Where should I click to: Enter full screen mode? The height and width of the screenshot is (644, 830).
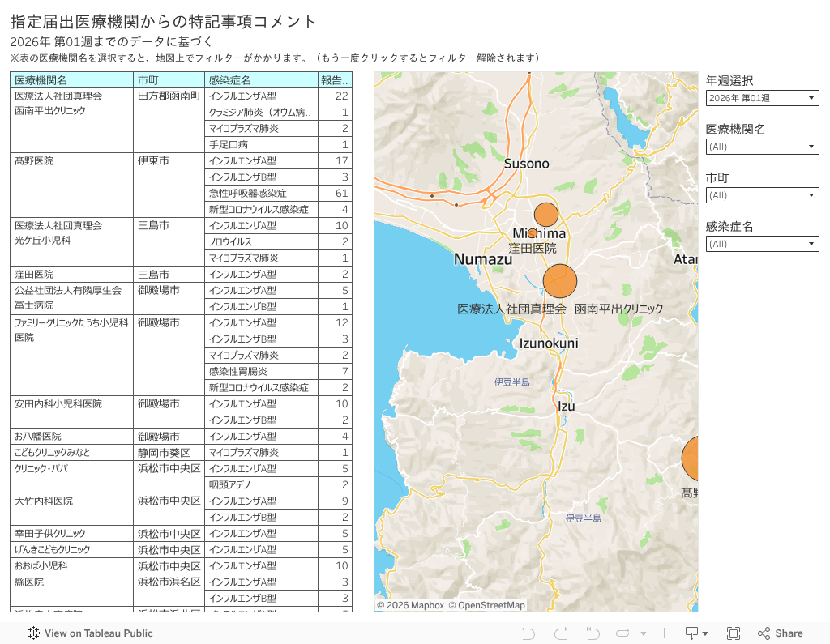click(x=734, y=633)
